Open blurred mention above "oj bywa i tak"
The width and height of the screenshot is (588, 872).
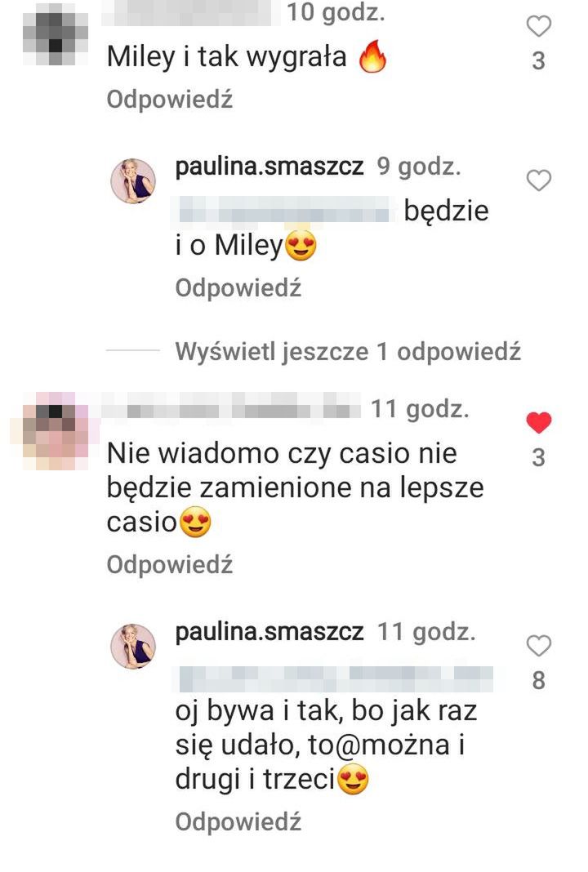(x=335, y=679)
